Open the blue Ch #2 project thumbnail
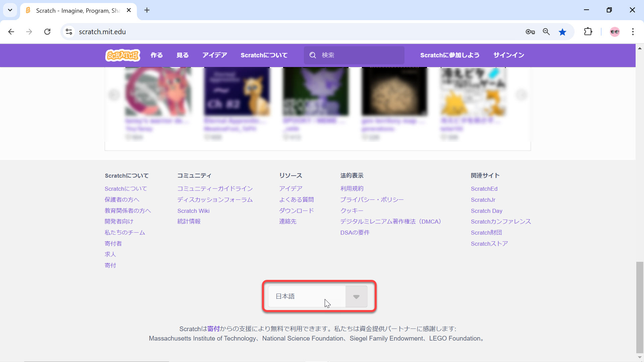644x362 pixels. pyautogui.click(x=237, y=91)
